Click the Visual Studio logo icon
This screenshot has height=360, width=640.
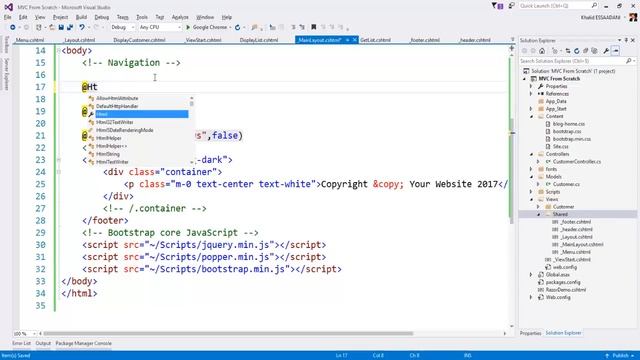(8, 7)
